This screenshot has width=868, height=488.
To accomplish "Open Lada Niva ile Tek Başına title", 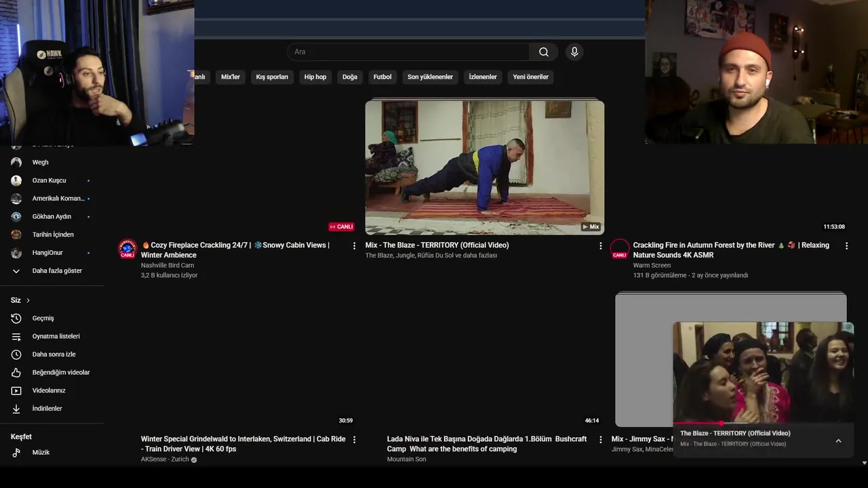I will click(487, 444).
